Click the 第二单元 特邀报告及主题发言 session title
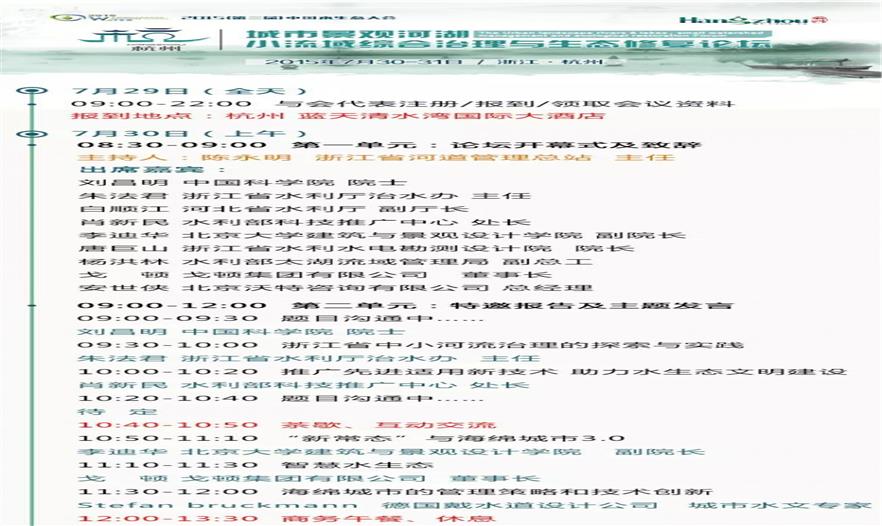Screen dimensions: 882x526 click(x=406, y=304)
